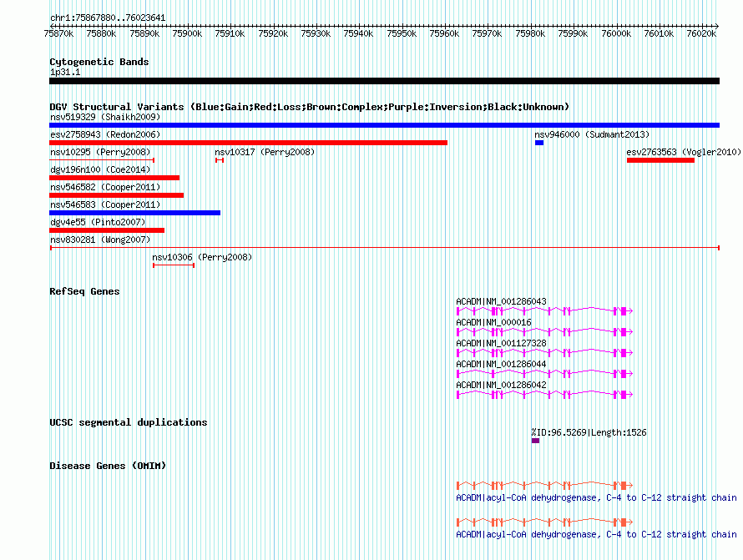Select the nsv546582 (Cooper2011) red bar
The height and width of the screenshot is (560, 743).
pos(117,195)
